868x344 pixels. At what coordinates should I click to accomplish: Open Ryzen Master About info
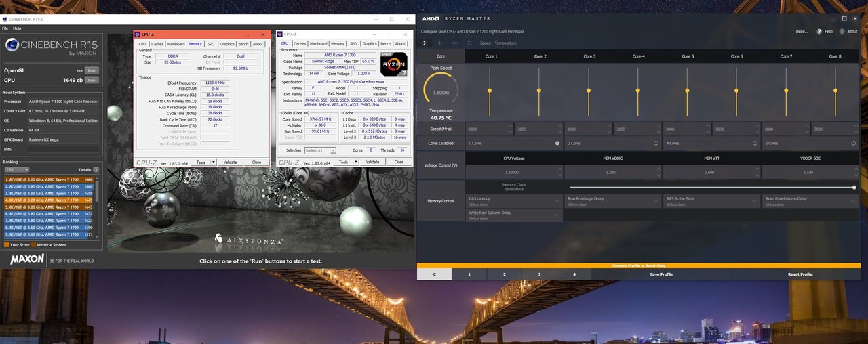coord(849,31)
